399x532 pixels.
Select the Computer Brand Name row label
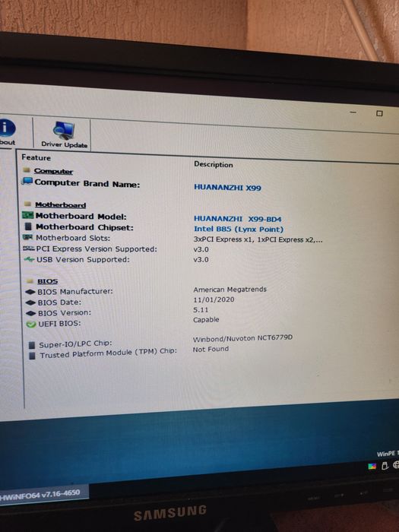tap(87, 183)
